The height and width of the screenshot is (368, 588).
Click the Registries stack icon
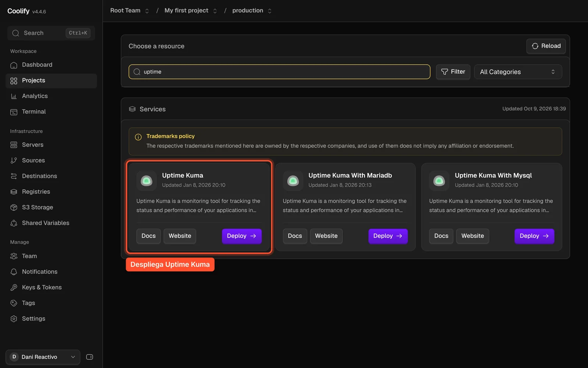[14, 192]
